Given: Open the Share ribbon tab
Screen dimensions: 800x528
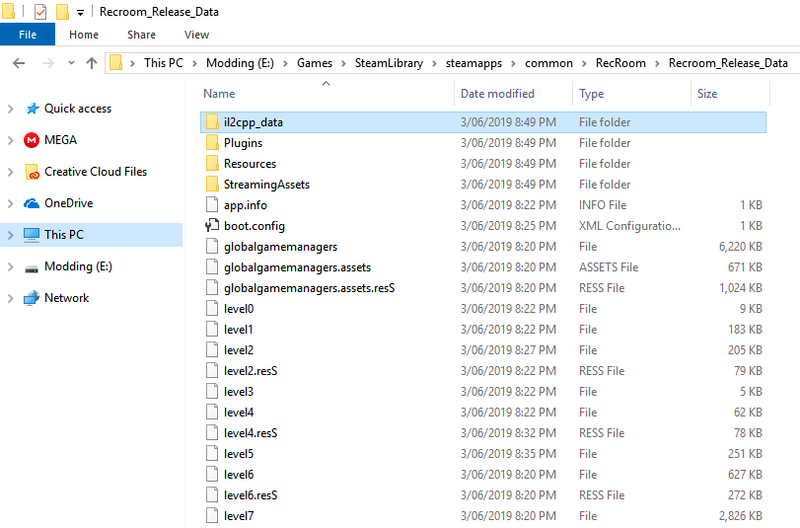Looking at the screenshot, I should tap(141, 35).
